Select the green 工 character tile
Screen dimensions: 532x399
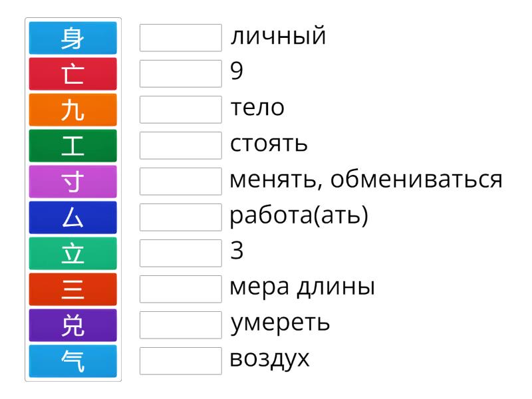(73, 146)
